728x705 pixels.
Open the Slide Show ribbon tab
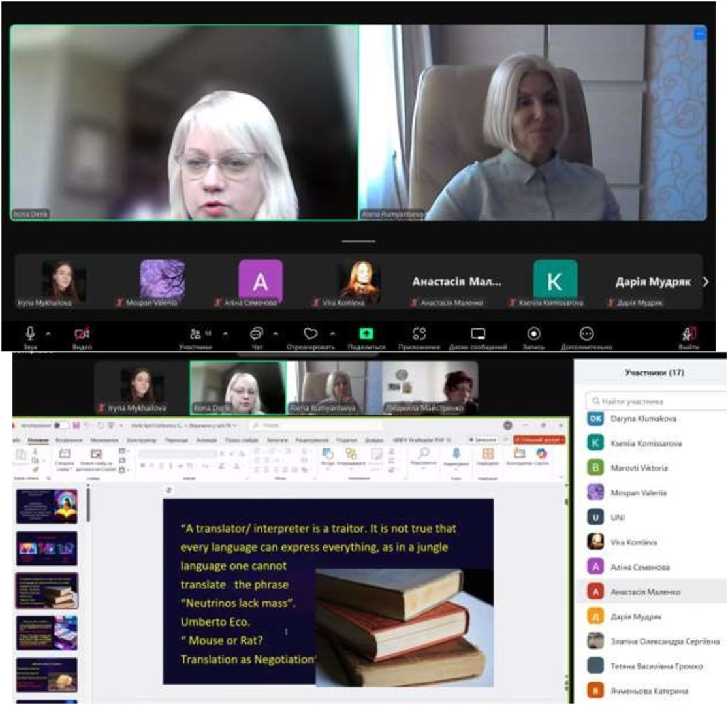pos(242,439)
